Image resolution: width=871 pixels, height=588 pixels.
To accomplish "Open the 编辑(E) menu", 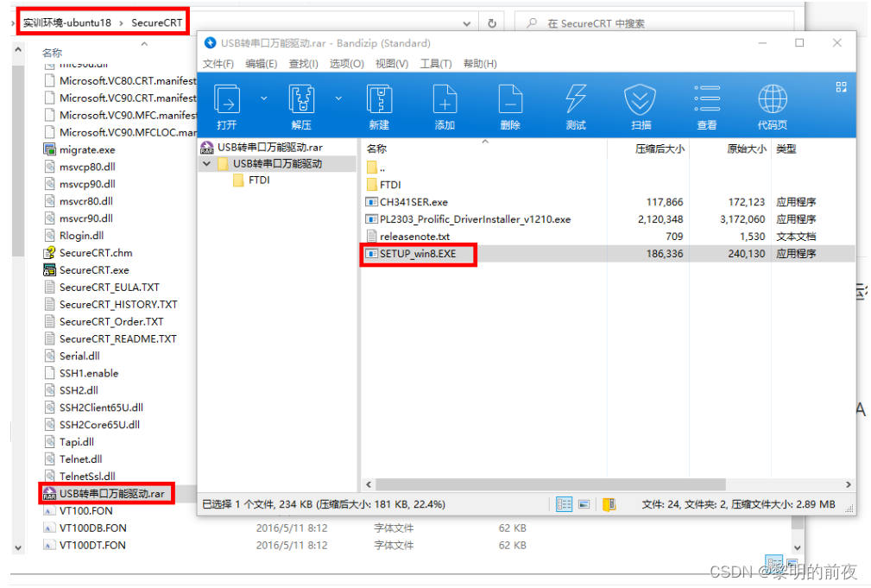I will [x=261, y=63].
